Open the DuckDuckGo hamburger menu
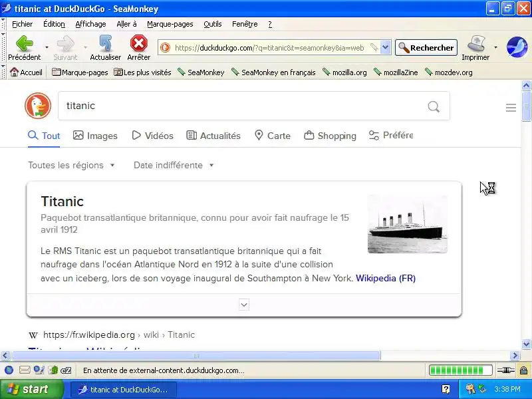The height and width of the screenshot is (399, 532). pos(511,108)
